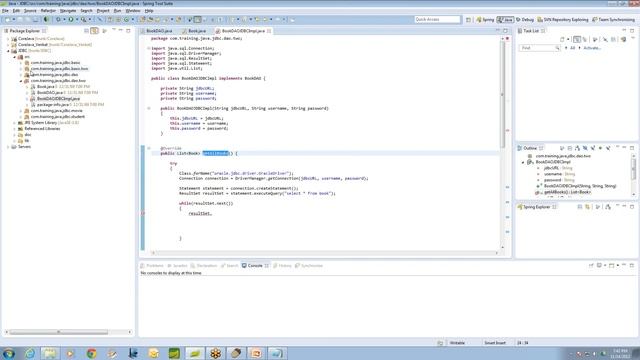Click the Debug launch toolbar icon
The height and width of the screenshot is (360, 640).
[x=58, y=20]
